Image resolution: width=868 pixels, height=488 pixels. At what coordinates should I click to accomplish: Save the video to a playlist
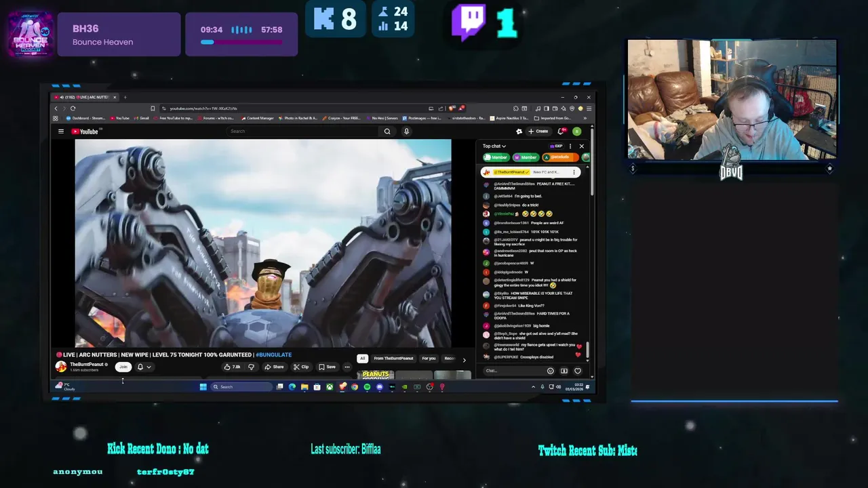pyautogui.click(x=328, y=367)
